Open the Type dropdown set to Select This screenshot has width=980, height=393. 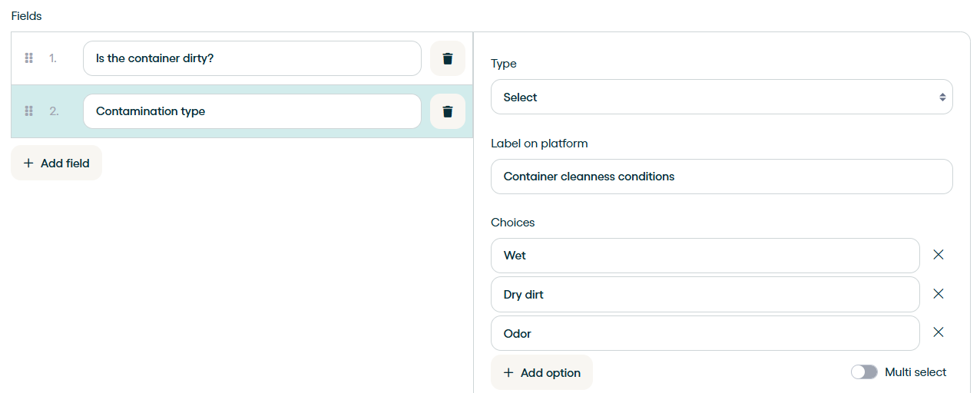(x=722, y=97)
